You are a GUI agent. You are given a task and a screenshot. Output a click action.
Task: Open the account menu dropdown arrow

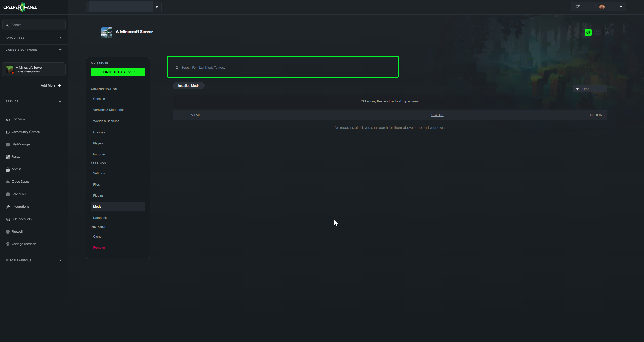tap(621, 7)
